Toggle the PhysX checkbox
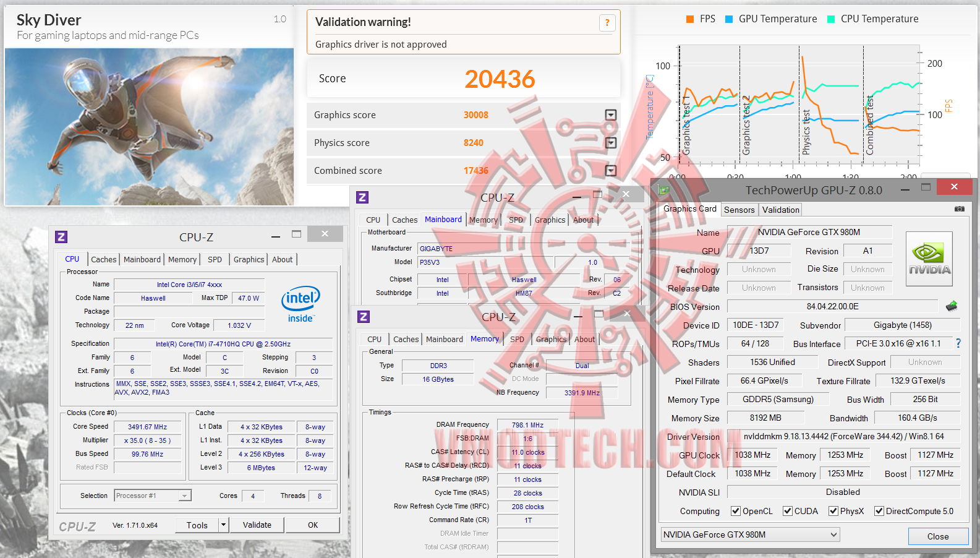 tap(833, 511)
